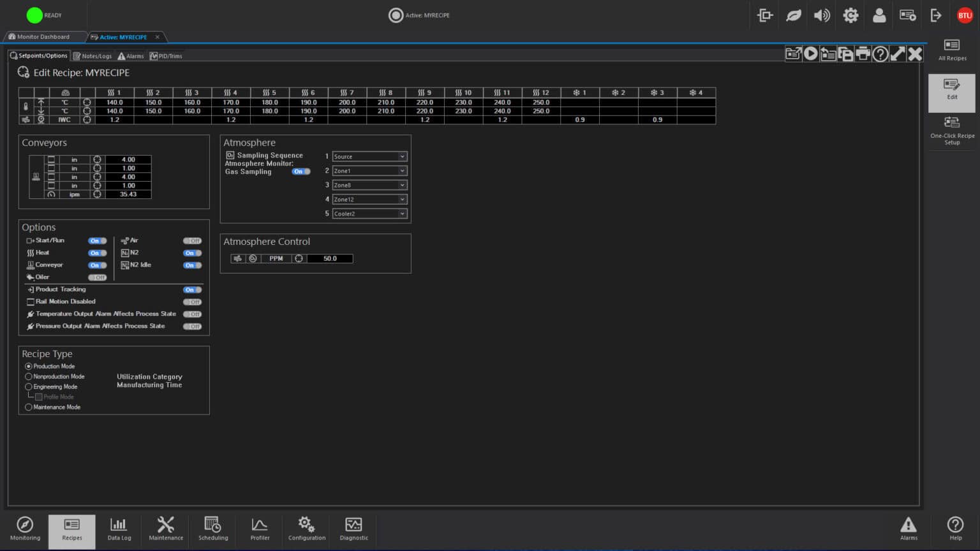Click the play/run recipe icon
The height and width of the screenshot is (551, 980).
click(811, 54)
